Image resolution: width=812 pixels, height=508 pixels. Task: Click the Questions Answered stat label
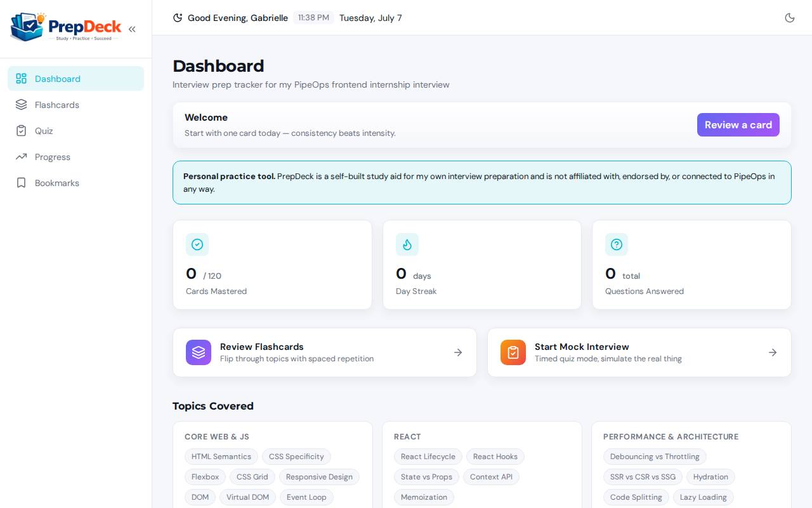coord(645,291)
